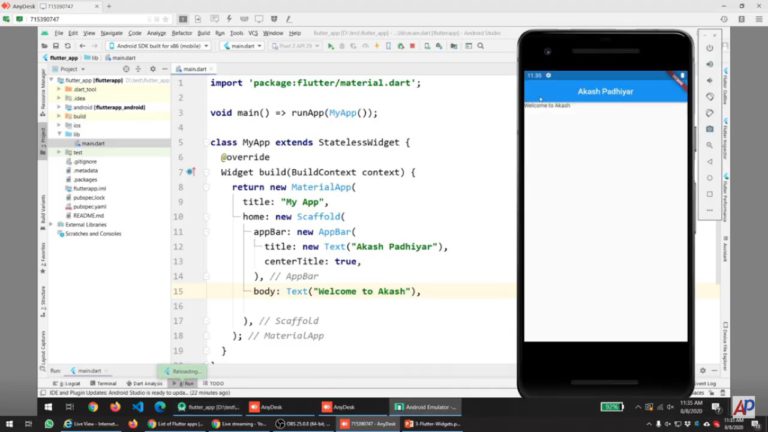Take an emulator screenshot with camera icon
768x432 pixels.
click(x=709, y=129)
